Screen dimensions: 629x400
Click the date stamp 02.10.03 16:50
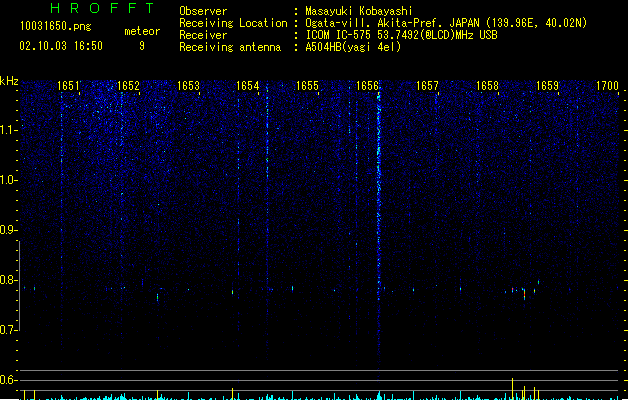(x=61, y=46)
